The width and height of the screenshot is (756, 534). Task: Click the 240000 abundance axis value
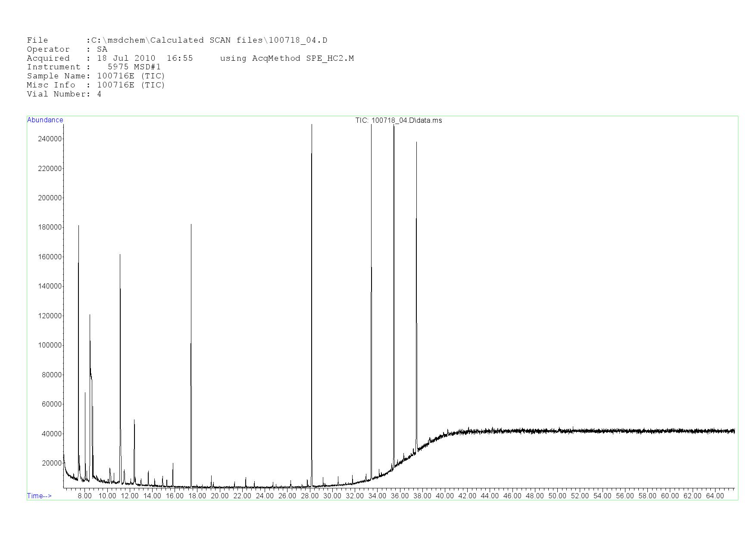[50, 139]
